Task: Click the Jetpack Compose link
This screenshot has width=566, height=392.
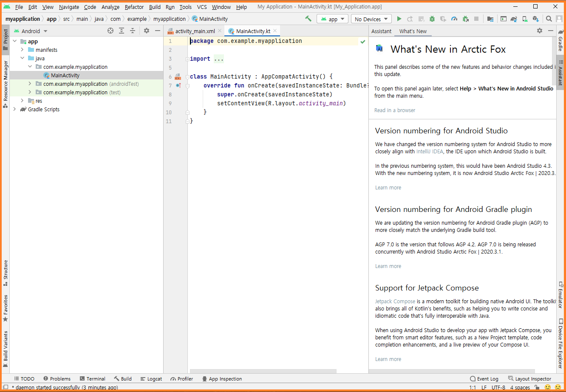Action: coord(395,301)
